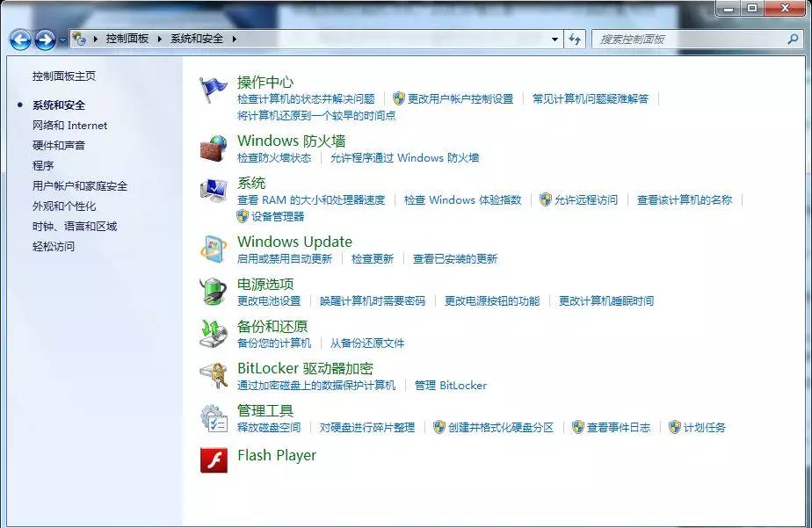Open recent pages dropdown next to forward button
The width and height of the screenshot is (812, 528).
pyautogui.click(x=62, y=40)
